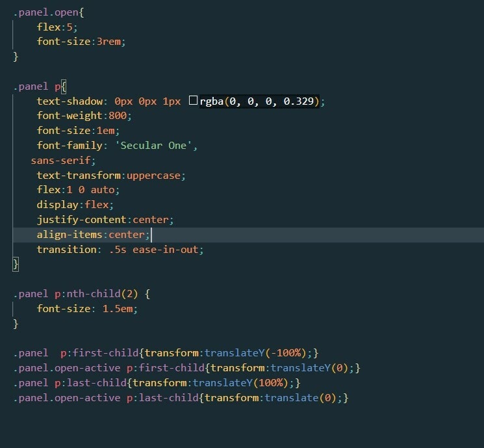Screen dimensions: 484x448
Task: Click the 'rgba(0, 0, 0, 0.329)' value
Action: coord(259,101)
